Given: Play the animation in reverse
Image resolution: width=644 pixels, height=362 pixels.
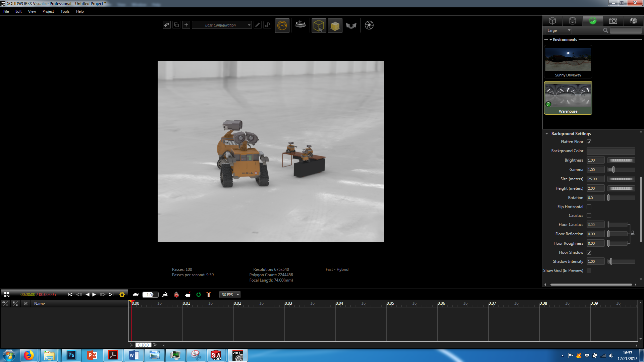Looking at the screenshot, I should (x=88, y=295).
